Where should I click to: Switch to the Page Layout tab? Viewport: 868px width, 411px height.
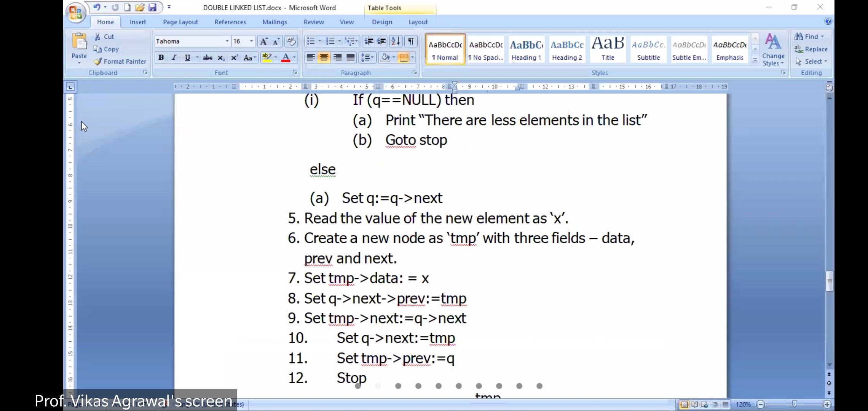coord(180,22)
